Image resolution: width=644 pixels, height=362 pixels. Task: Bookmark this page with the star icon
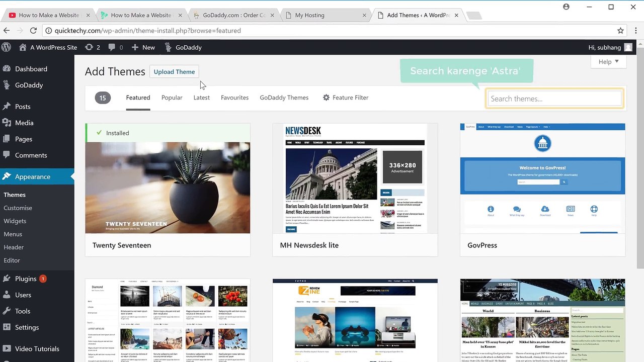621,31
